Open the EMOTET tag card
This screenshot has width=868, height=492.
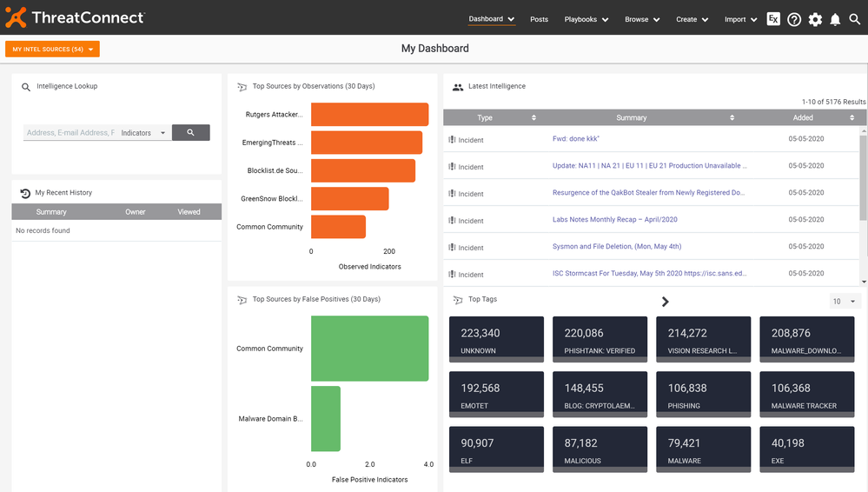click(x=496, y=394)
